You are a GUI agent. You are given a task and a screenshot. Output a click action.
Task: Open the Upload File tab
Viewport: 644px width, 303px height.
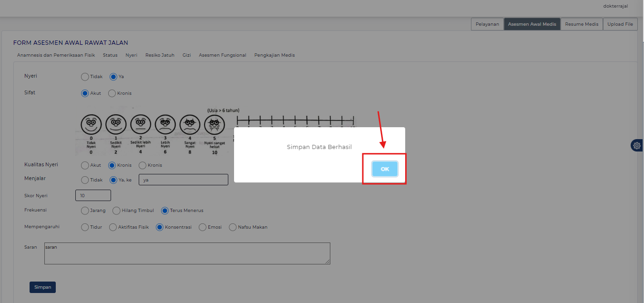pos(620,24)
